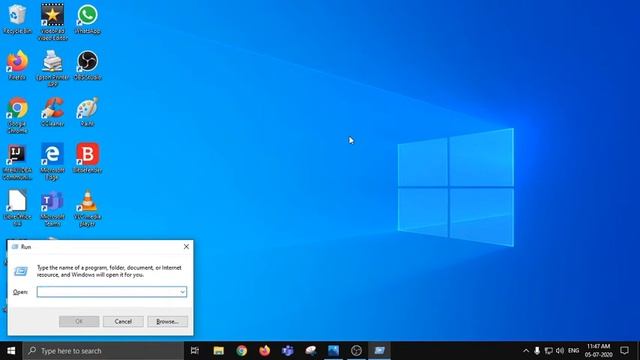Select the Epson Printer desktop shortcut
Viewport: 640px width, 360px height.
click(x=52, y=68)
